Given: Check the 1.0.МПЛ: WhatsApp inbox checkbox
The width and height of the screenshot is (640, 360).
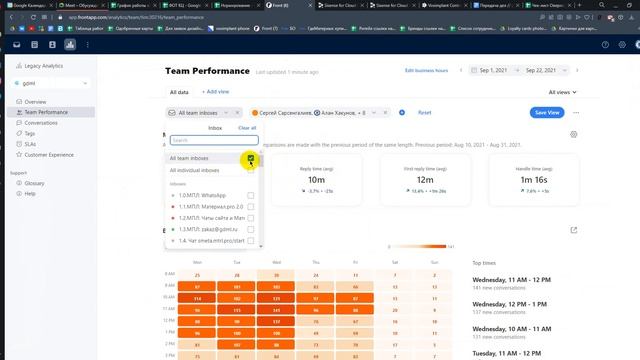Looking at the screenshot, I should click(x=251, y=196).
